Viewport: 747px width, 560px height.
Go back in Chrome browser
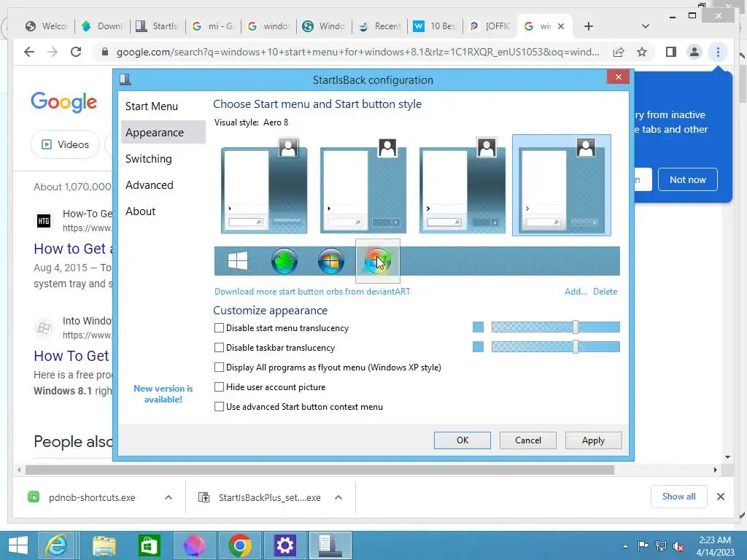(x=29, y=52)
